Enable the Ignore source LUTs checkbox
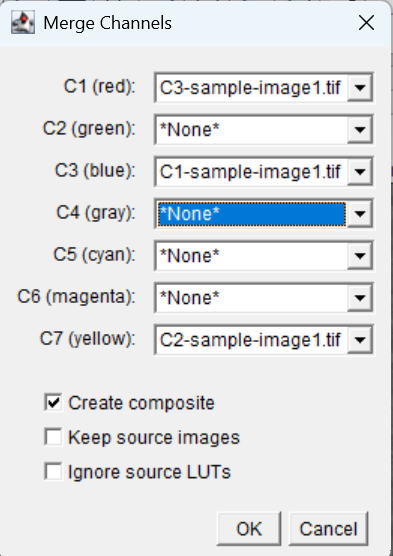The width and height of the screenshot is (393, 556). tap(53, 471)
